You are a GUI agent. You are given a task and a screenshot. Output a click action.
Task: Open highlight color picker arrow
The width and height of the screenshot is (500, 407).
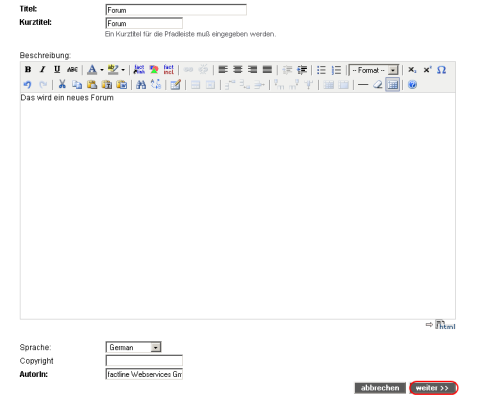coord(123,70)
